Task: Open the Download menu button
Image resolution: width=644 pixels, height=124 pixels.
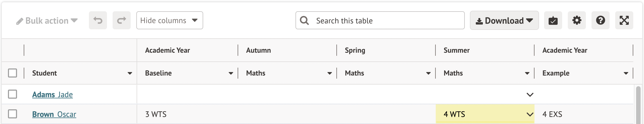Action: click(504, 21)
